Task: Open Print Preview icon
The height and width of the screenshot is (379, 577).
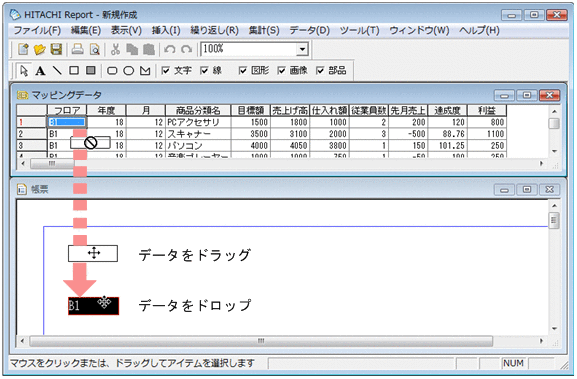Action: [x=95, y=49]
